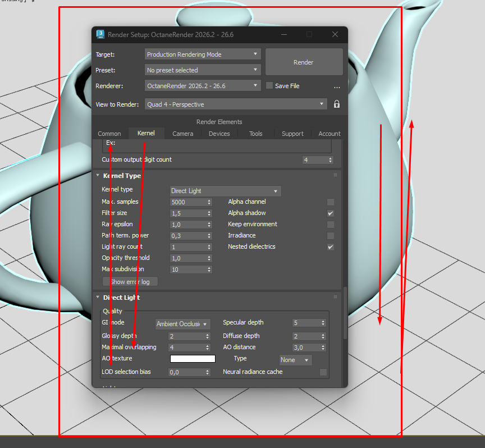Viewport: 485px width, 448px height.
Task: Open the Renderer dropdown
Action: pos(203,86)
